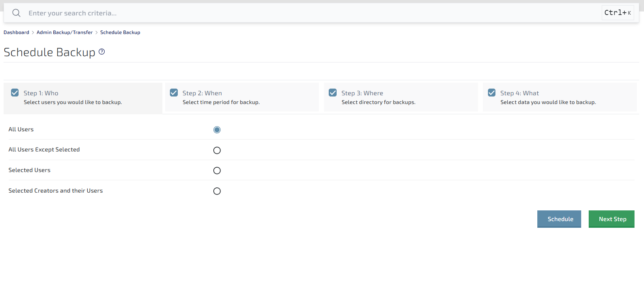Choose All Users Except Selected option
The width and height of the screenshot is (644, 297).
(217, 150)
